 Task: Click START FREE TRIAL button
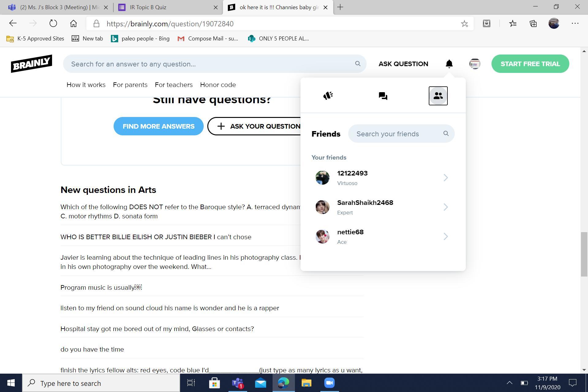tap(530, 64)
